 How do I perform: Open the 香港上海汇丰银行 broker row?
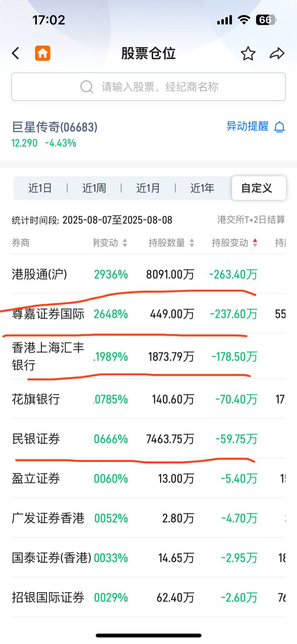(148, 356)
